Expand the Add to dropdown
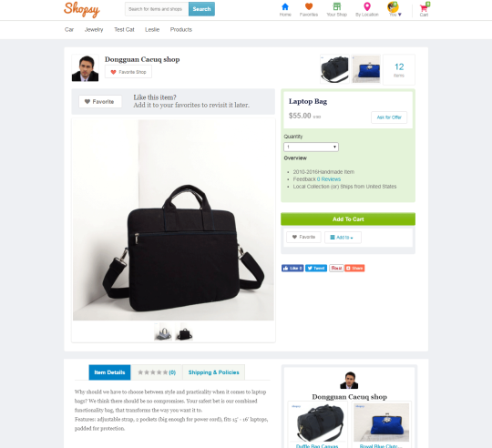The width and height of the screenshot is (492, 448). pos(343,238)
